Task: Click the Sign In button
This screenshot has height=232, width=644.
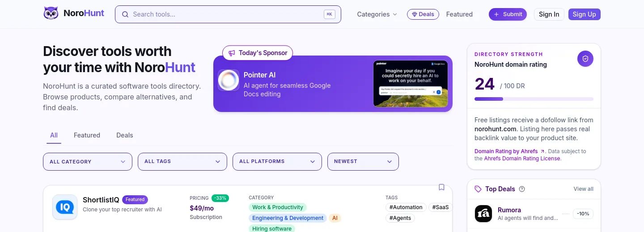Action: tap(549, 14)
